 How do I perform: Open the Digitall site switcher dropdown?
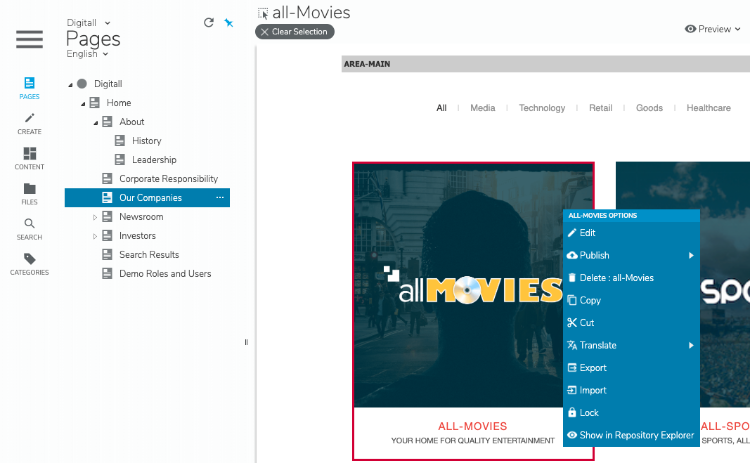88,23
